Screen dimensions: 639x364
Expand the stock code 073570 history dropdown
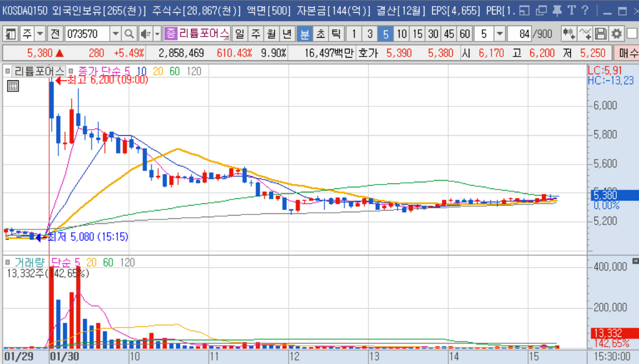click(116, 34)
